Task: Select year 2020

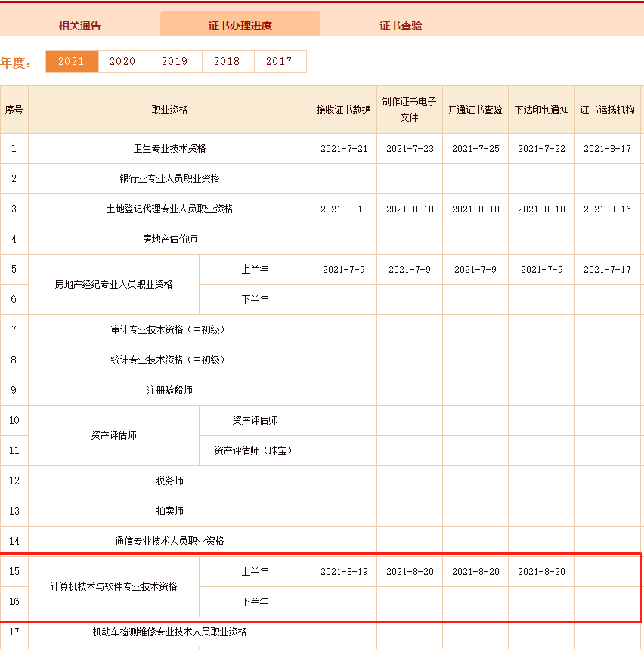Action: (123, 61)
